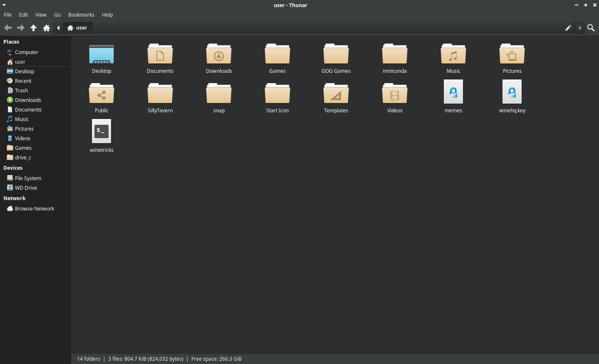Viewport: 599px width, 364px height.
Task: Click the Places sidebar heading
Action: pyautogui.click(x=11, y=42)
